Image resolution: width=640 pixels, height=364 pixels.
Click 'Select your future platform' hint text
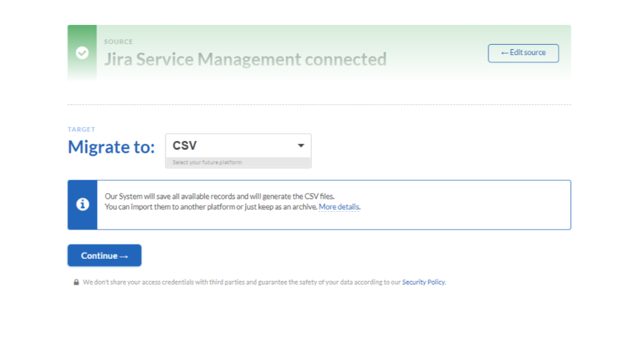tap(207, 162)
